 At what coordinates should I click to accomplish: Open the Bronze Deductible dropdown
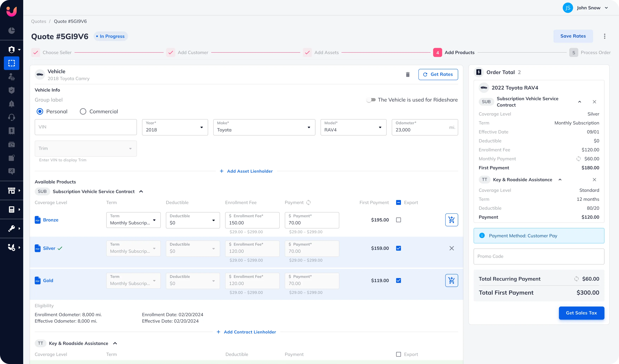193,220
